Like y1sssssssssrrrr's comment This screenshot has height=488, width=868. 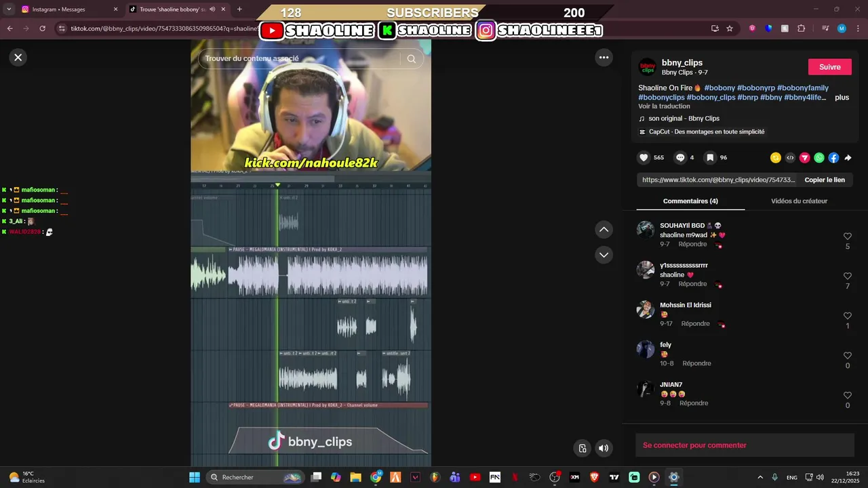[848, 277]
